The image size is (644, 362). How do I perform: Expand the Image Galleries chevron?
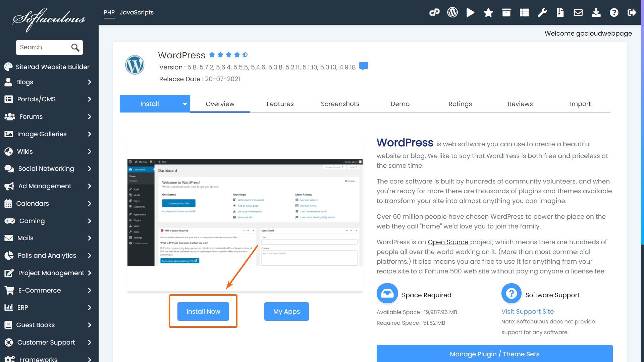[x=90, y=134]
